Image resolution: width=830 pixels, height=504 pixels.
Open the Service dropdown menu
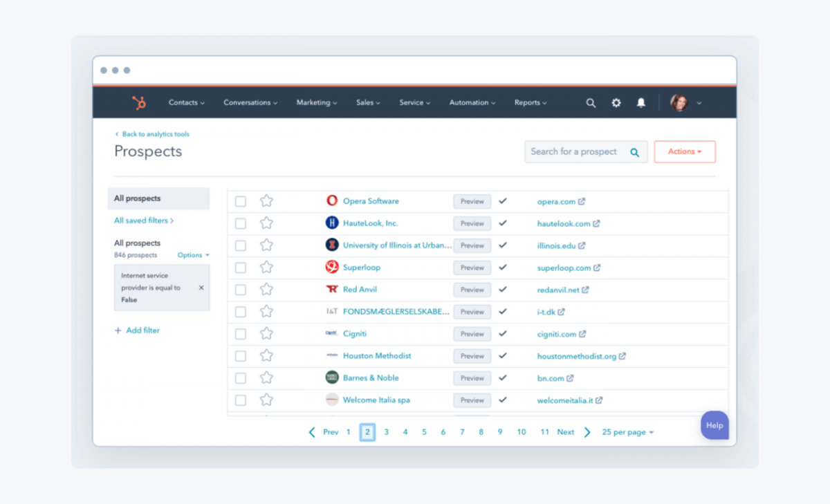point(415,102)
